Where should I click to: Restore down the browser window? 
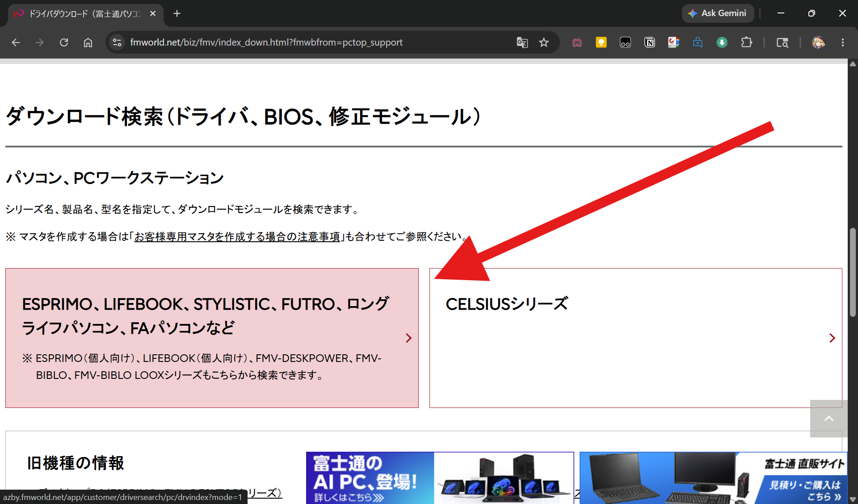click(812, 13)
